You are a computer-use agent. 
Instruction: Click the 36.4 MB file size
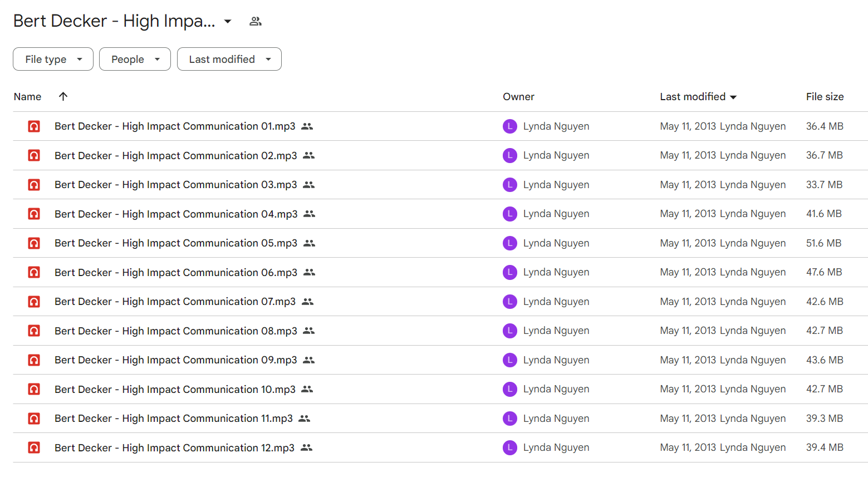coord(825,126)
